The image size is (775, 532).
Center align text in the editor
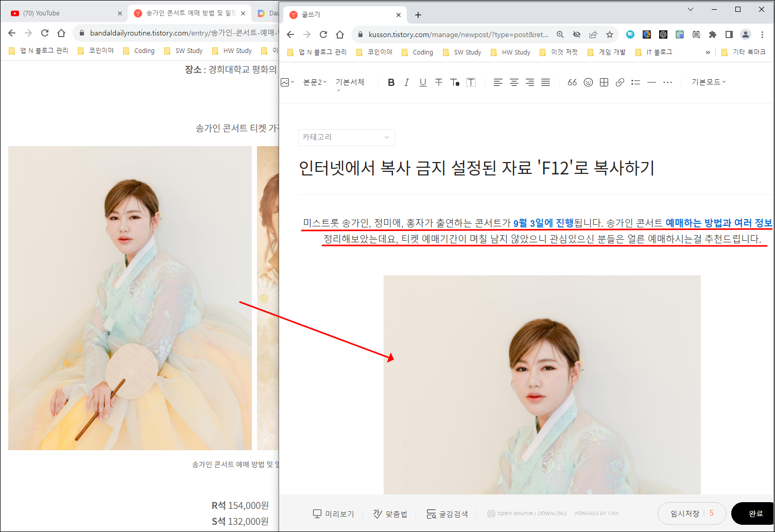(514, 82)
